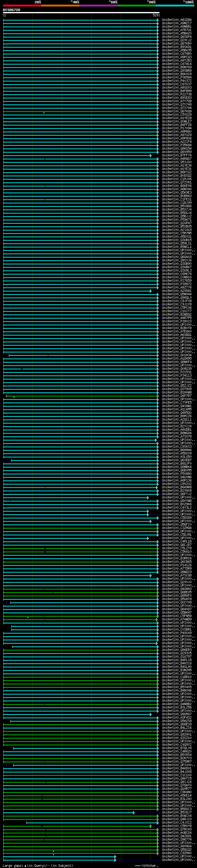The image size is (197, 868).
Task: Open the UniRef100_P36584 hit
Action: pos(176,78)
